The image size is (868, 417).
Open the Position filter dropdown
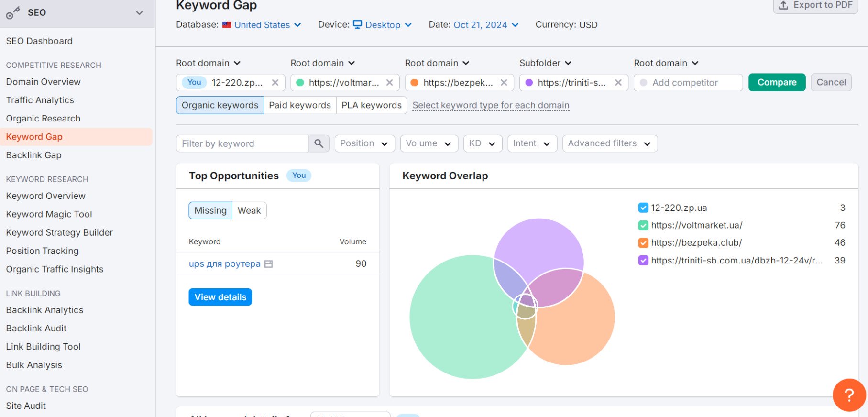click(364, 143)
